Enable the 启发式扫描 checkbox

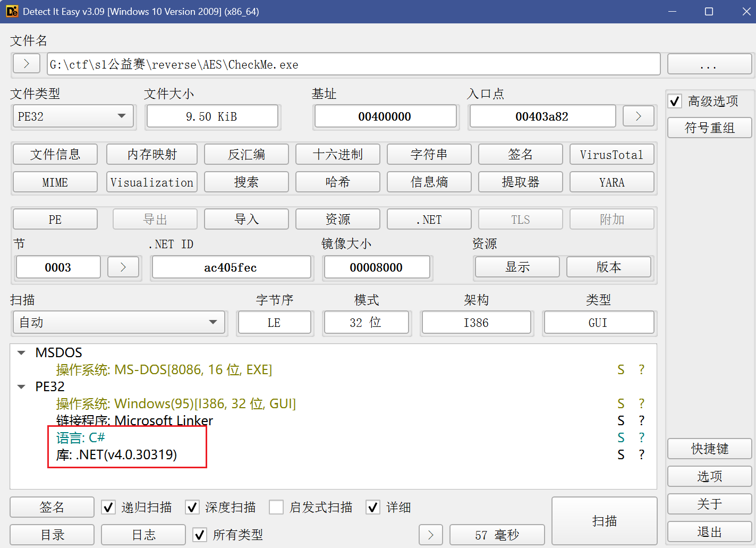click(x=276, y=507)
